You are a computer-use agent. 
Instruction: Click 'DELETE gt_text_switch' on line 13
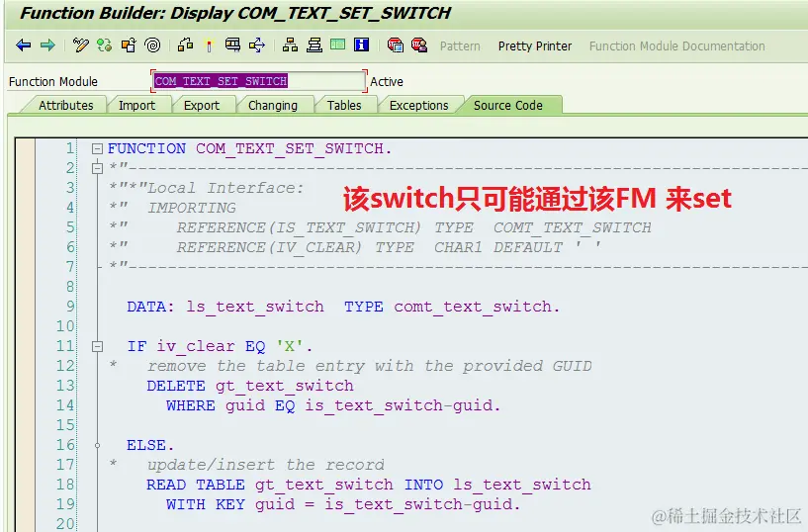[250, 386]
